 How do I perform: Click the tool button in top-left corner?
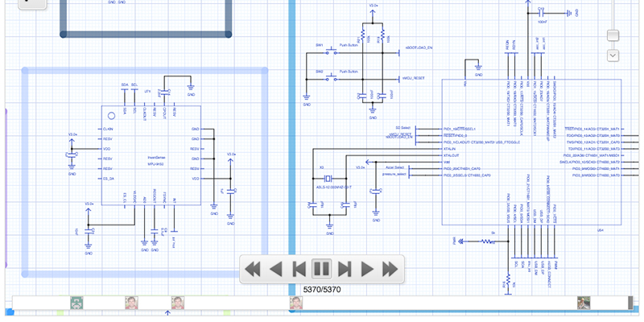23,3
